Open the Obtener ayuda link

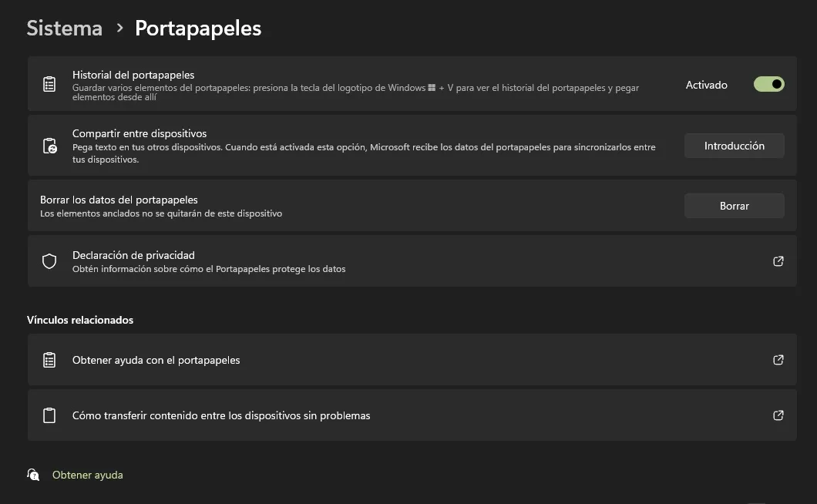[x=87, y=475]
